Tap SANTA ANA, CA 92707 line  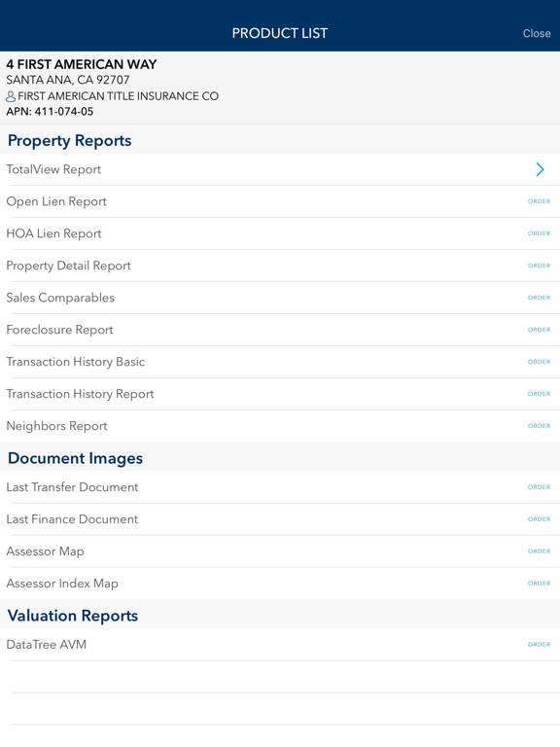tap(68, 80)
